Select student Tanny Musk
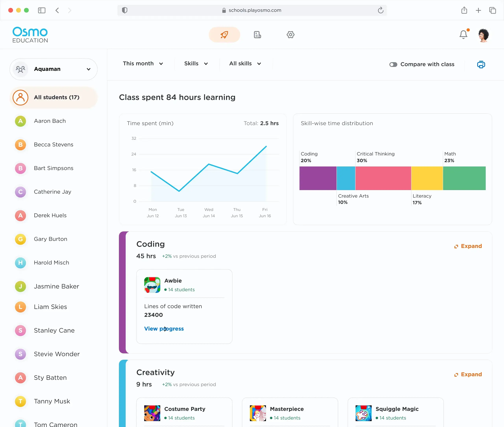 pos(54,401)
